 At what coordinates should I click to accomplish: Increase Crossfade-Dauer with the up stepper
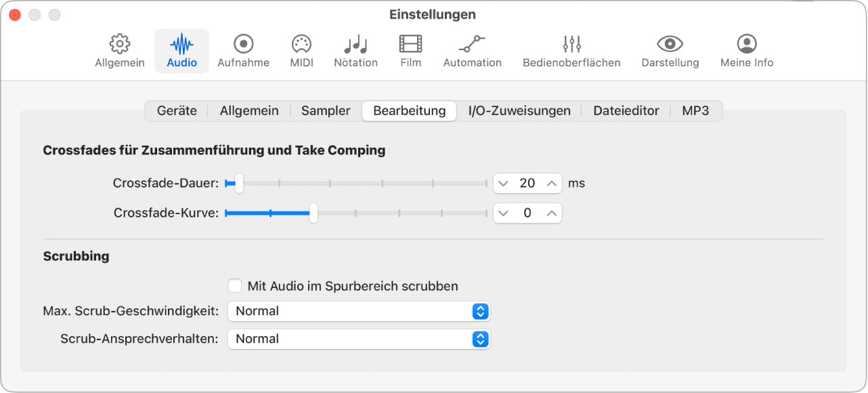[551, 183]
